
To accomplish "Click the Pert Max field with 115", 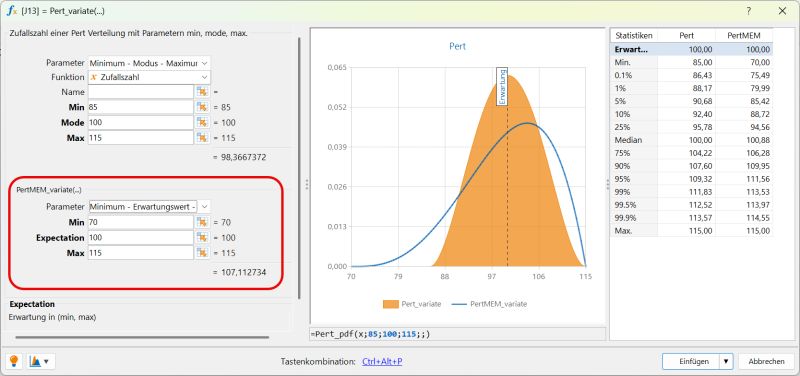I will pos(141,138).
